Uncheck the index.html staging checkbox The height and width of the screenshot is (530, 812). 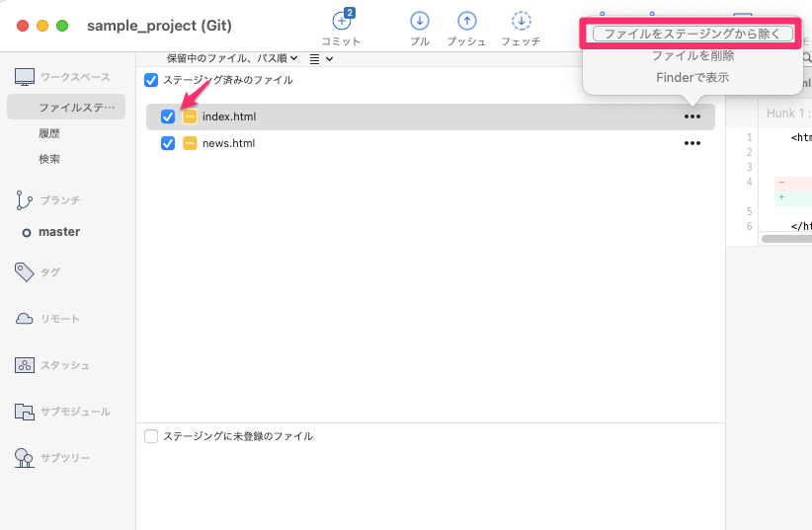point(168,116)
